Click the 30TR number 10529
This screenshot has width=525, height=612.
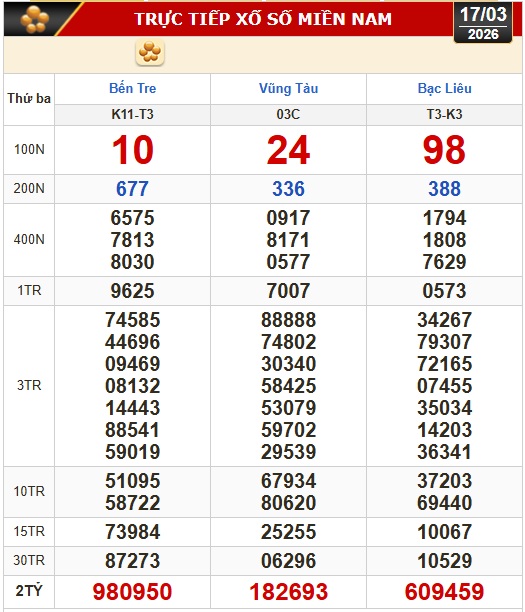point(445,561)
